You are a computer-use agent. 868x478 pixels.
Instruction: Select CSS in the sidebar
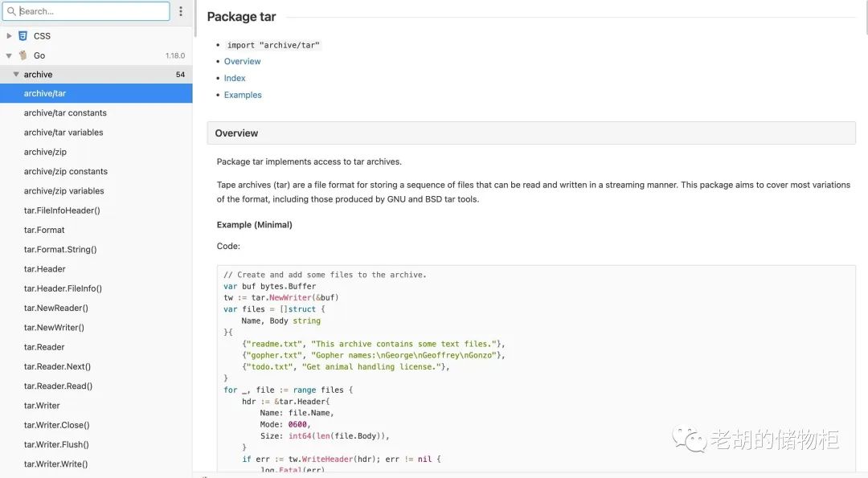pyautogui.click(x=96, y=36)
